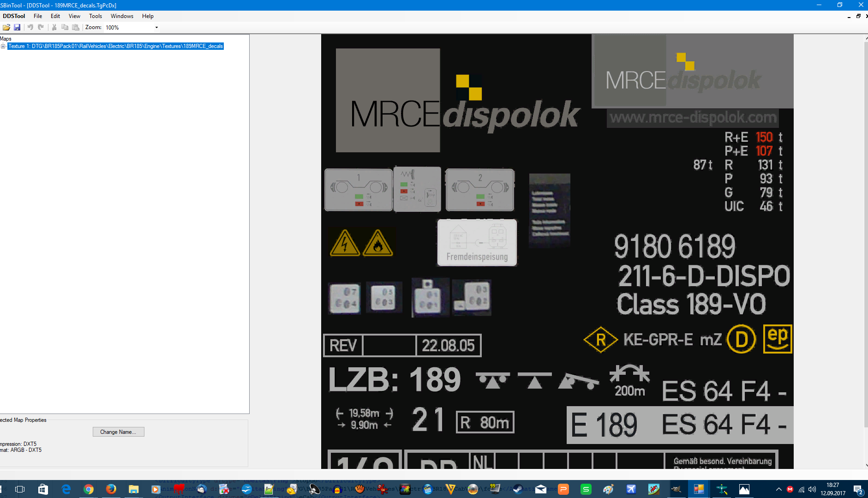Open the Tools menu
Screen dimensions: 868x498
point(96,16)
